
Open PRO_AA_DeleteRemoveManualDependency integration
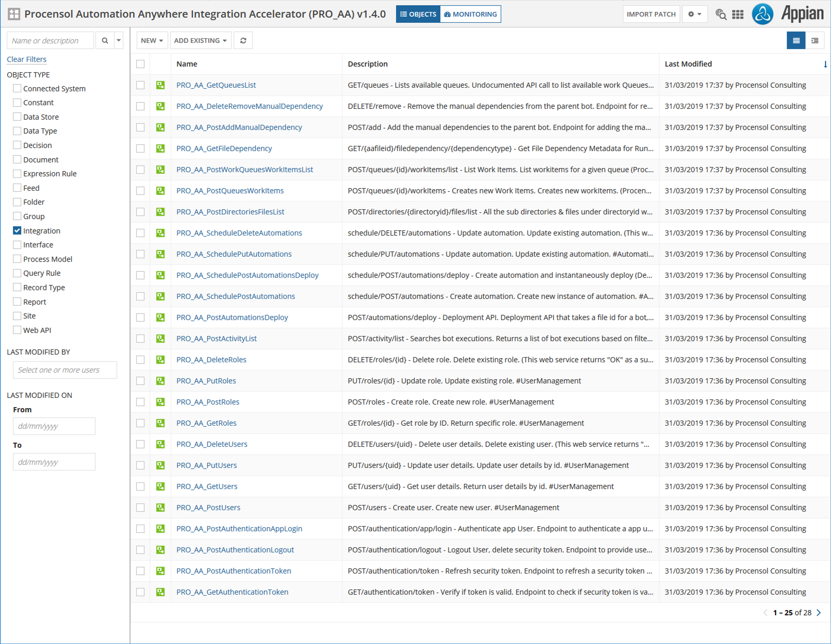click(249, 106)
